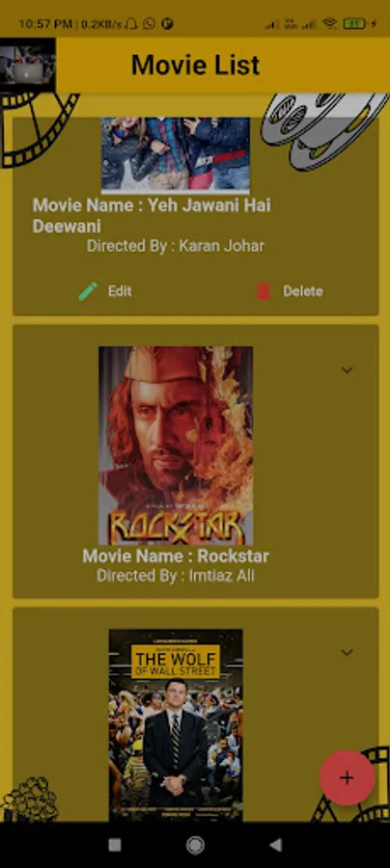Image resolution: width=390 pixels, height=868 pixels.
Task: Tap the popcorn graphic at bottom left
Action: tap(30, 799)
